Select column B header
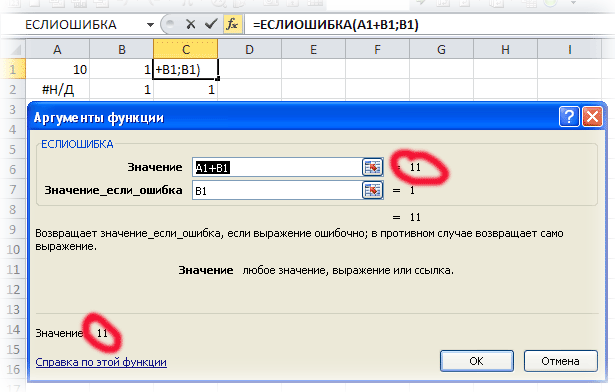The width and height of the screenshot is (615, 392). 122,49
